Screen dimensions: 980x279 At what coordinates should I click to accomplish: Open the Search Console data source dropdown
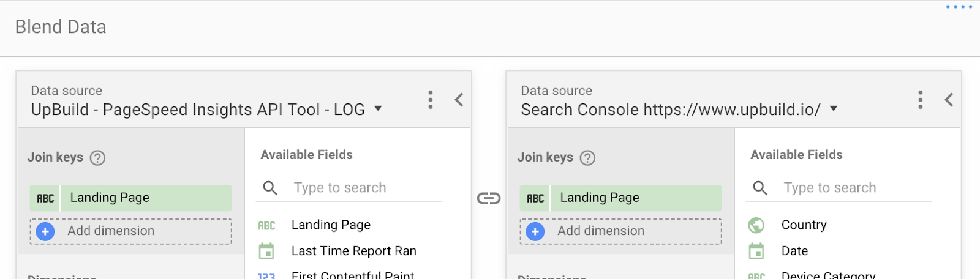[x=833, y=109]
